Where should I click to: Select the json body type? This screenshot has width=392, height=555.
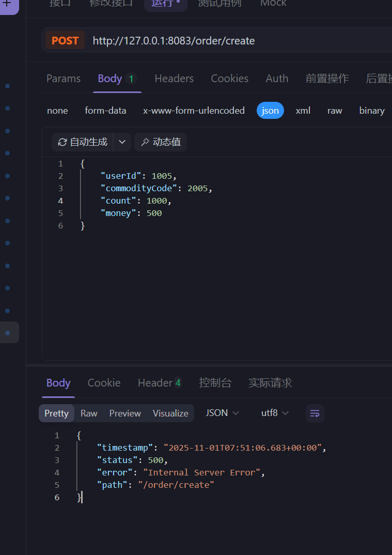[x=270, y=111]
